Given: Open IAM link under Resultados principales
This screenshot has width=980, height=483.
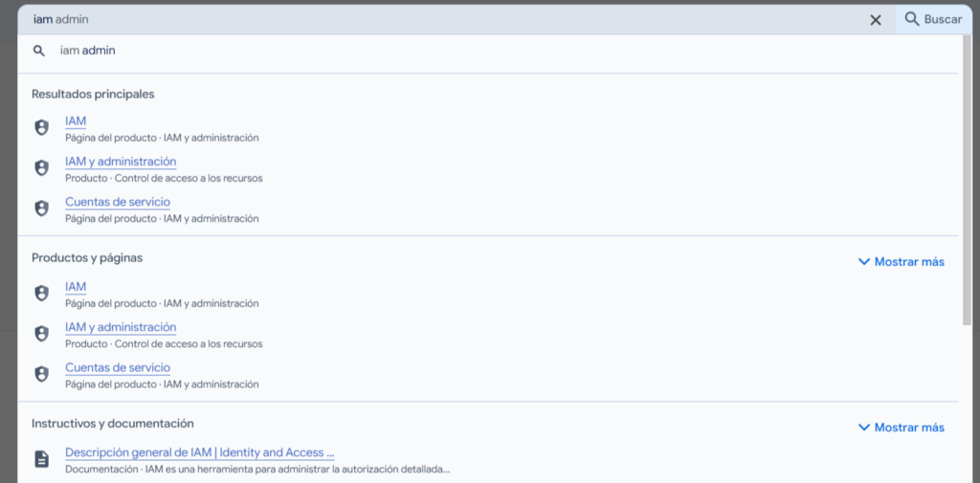Looking at the screenshot, I should (x=76, y=121).
